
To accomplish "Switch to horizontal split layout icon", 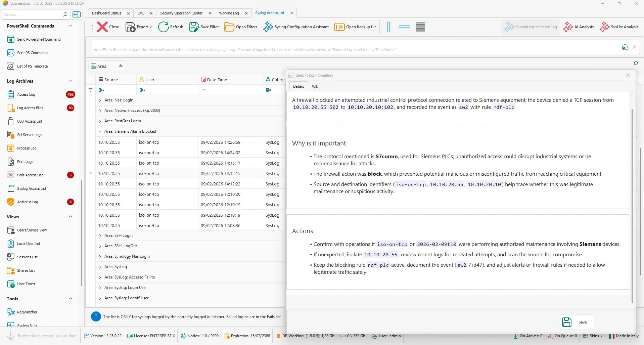I will [404, 27].
